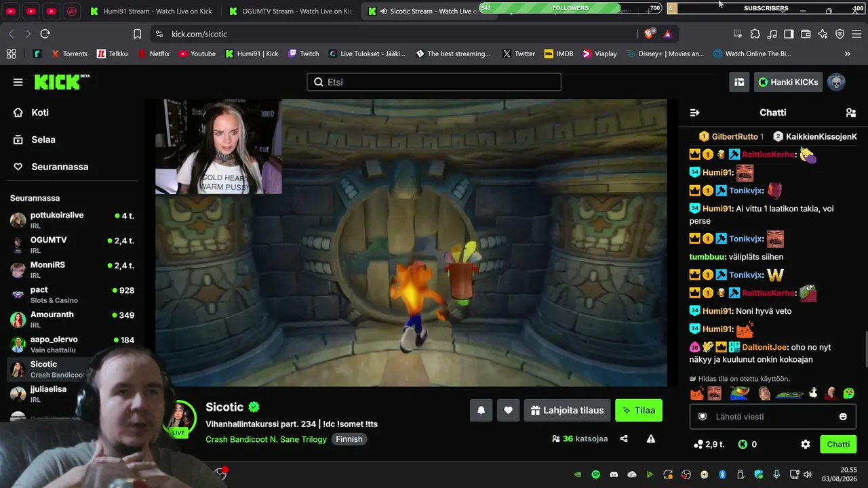Open pact channel in sidebar

pyautogui.click(x=73, y=294)
